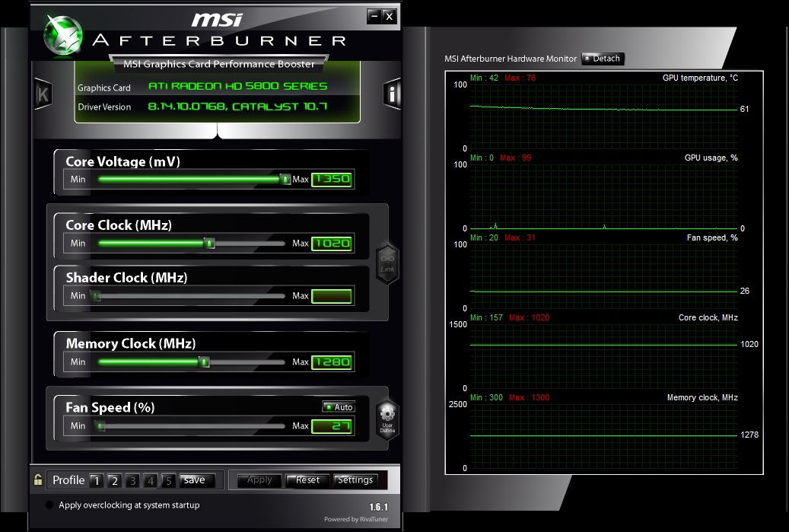Select Profile slot 4
The width and height of the screenshot is (789, 532).
[x=151, y=481]
